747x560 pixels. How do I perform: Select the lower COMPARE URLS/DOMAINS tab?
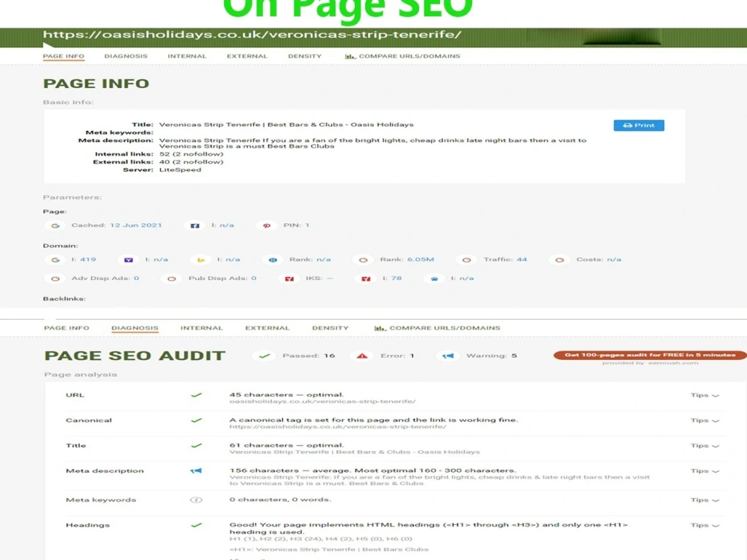coord(437,328)
